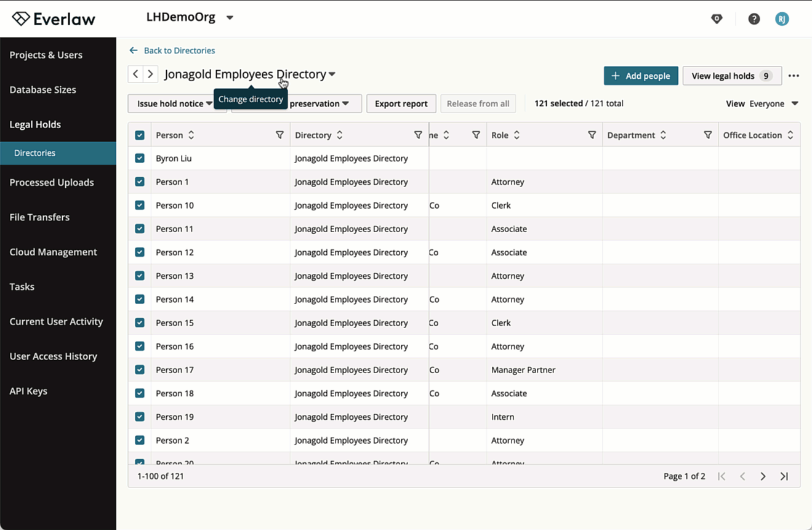
Task: Uncheck the Person 17 row checkbox
Action: 140,369
